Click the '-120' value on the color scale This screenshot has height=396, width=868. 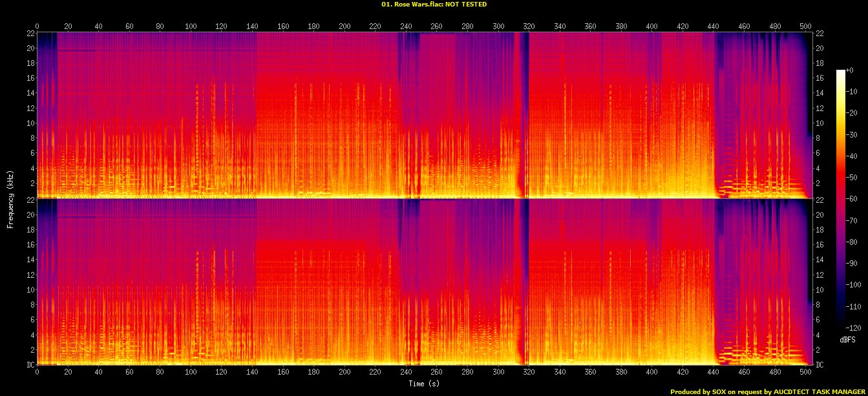tap(852, 327)
